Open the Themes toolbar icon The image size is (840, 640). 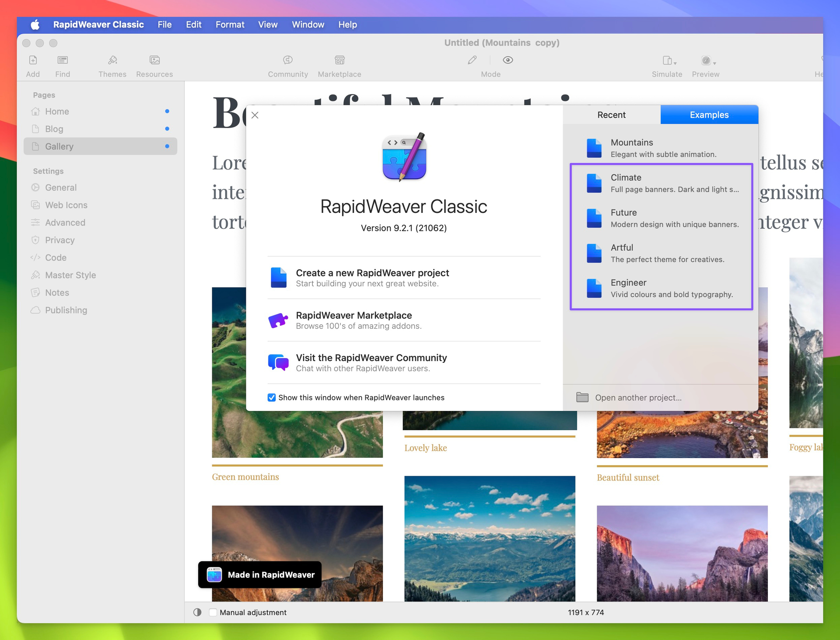(112, 60)
